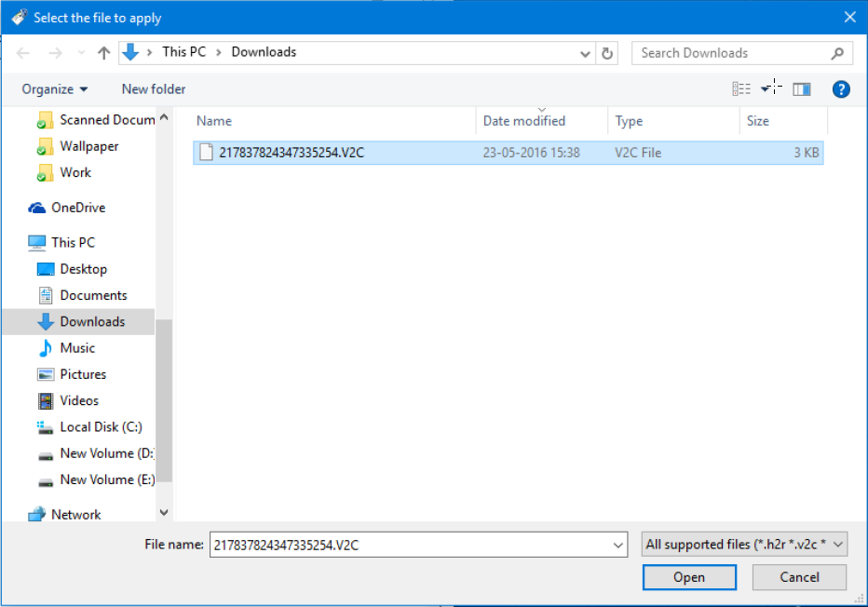Image resolution: width=868 pixels, height=607 pixels.
Task: Sort files by Date modified column
Action: [523, 121]
